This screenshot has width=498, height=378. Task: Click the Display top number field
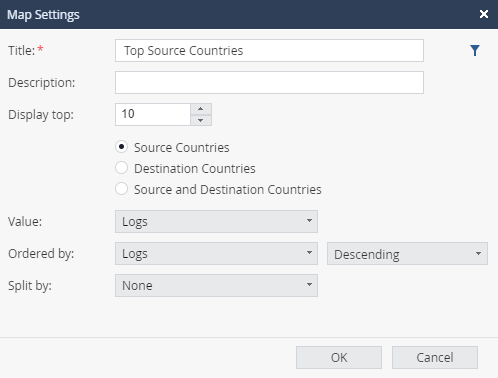[x=153, y=114]
